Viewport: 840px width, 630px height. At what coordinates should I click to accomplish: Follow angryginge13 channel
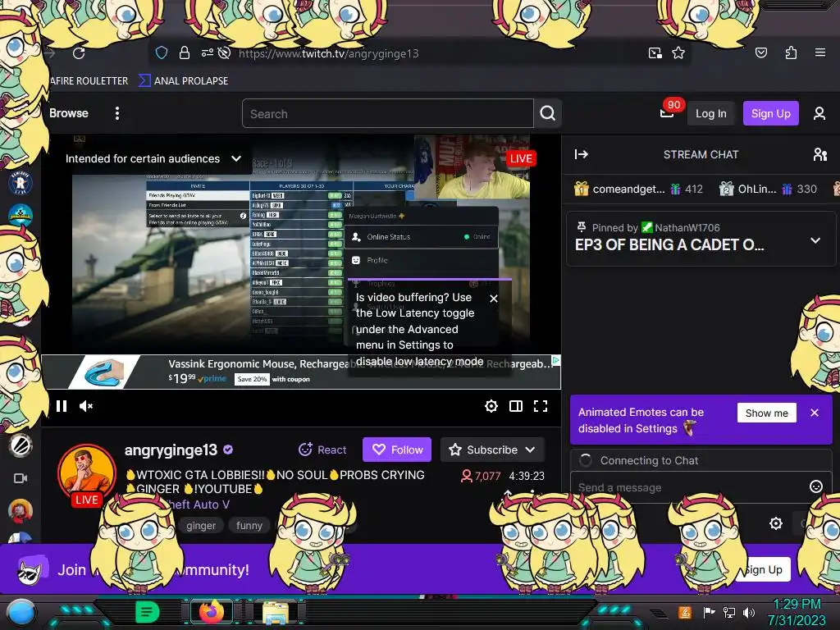(x=397, y=450)
